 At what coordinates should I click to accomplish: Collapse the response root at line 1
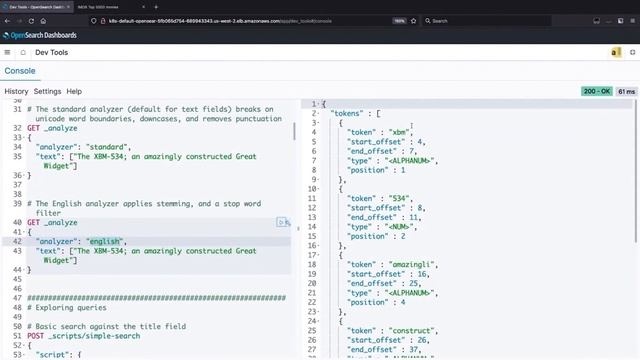(x=318, y=104)
